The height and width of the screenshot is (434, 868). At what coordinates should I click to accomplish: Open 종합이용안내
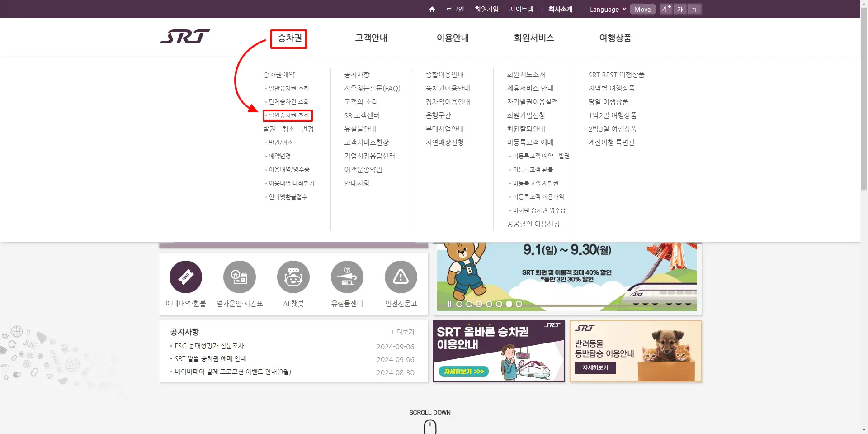444,75
